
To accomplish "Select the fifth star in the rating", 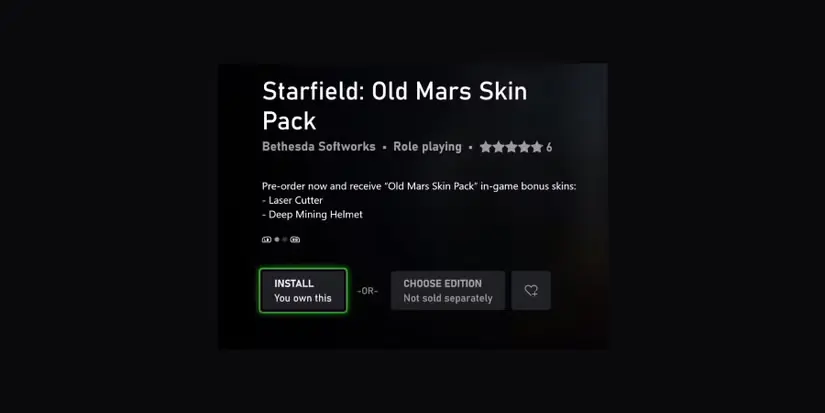I will [537, 147].
